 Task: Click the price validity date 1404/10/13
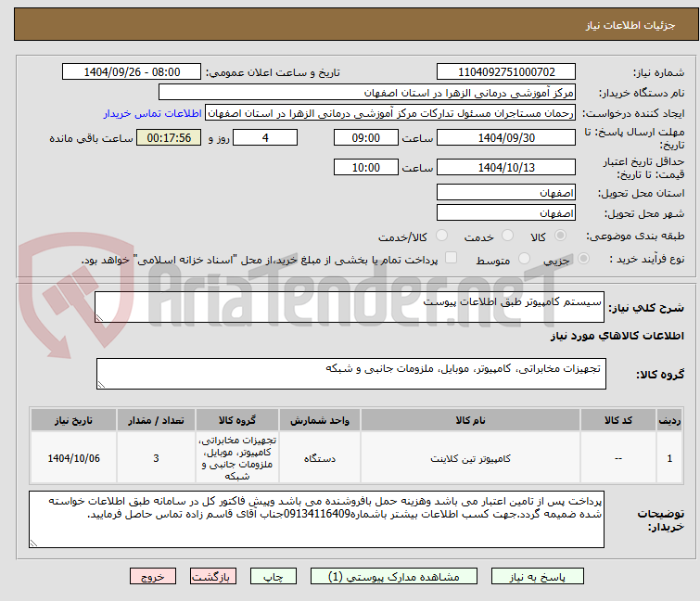pos(506,168)
